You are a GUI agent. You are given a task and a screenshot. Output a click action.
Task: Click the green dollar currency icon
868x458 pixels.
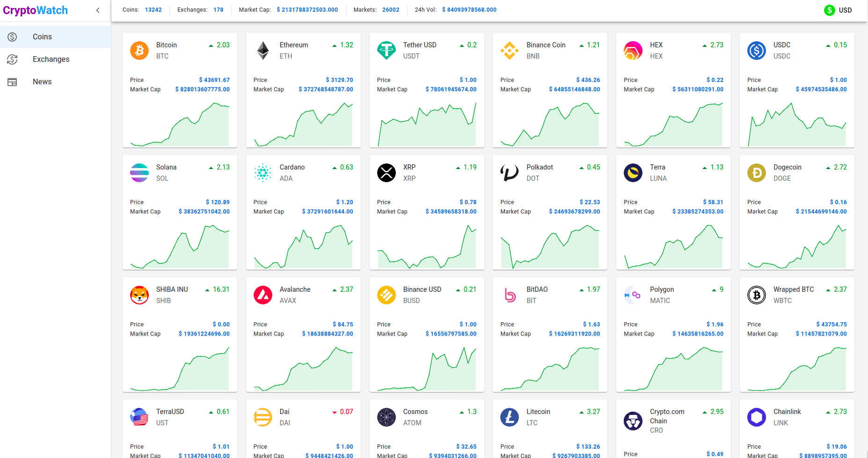coord(830,10)
